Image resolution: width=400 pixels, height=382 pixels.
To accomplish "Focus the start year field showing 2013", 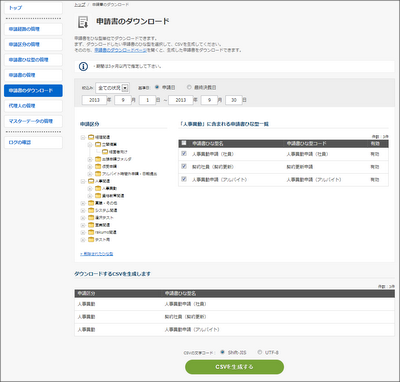I will pyautogui.click(x=94, y=100).
